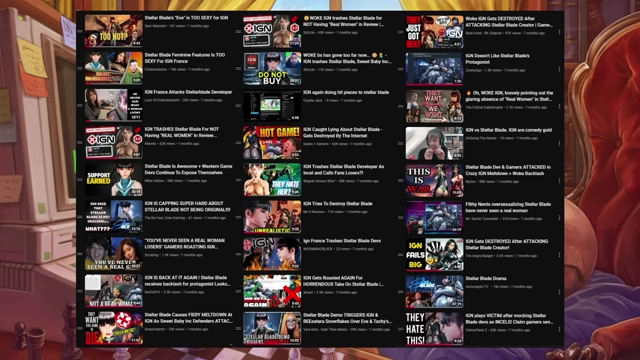Open title IGN Doesn't Like Stellar Blade's Protagonist

pyautogui.click(x=497, y=59)
